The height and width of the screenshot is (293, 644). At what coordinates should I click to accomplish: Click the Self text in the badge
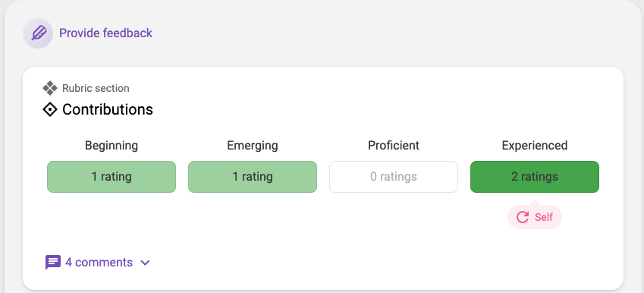[544, 217]
